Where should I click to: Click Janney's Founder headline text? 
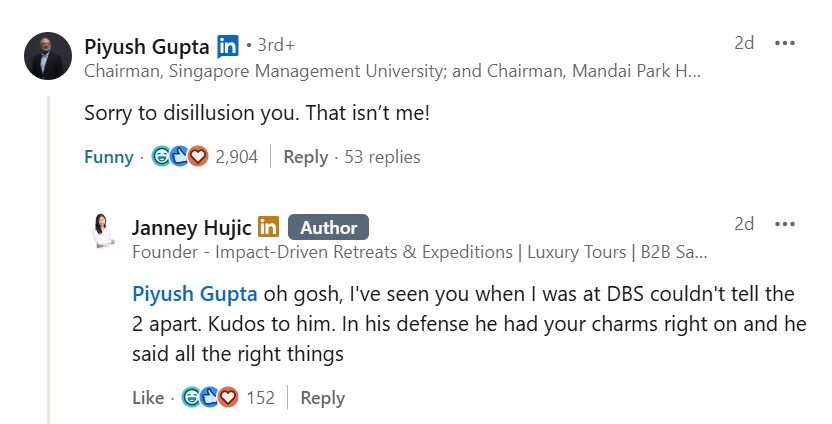(x=420, y=252)
